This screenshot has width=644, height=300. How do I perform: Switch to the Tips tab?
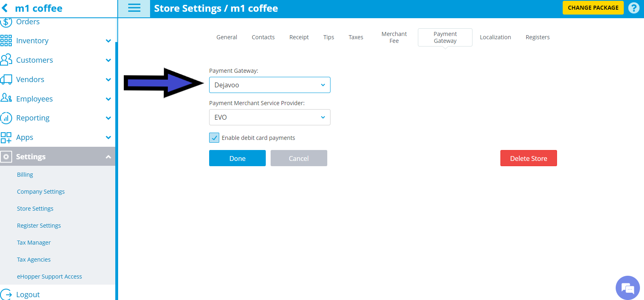point(328,37)
